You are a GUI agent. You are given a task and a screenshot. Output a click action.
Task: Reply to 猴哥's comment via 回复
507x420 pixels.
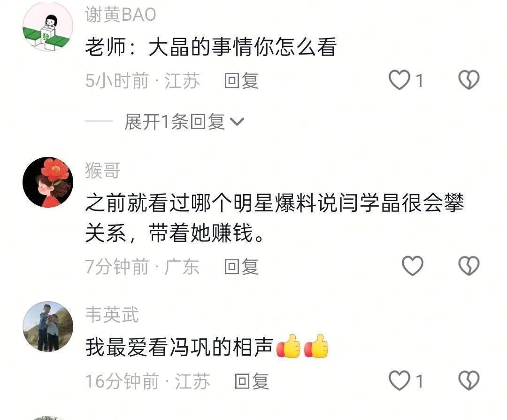(242, 267)
